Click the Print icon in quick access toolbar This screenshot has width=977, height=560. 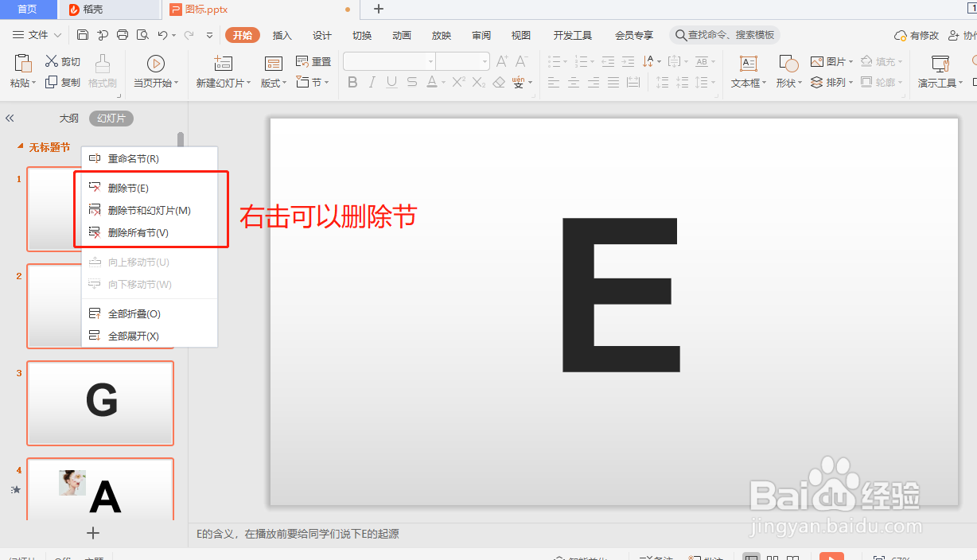123,35
